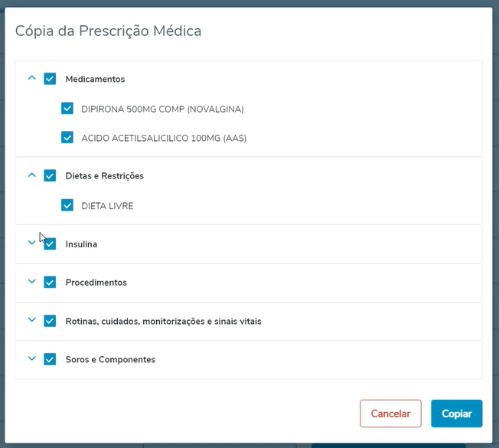
Task: Toggle the DIETA LIVRE checkbox
Action: (67, 205)
